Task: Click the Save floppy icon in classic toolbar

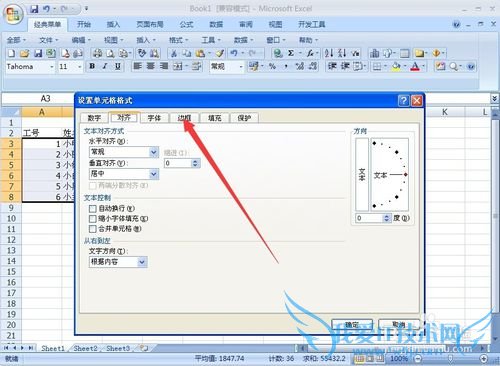Action: pyautogui.click(x=38, y=53)
